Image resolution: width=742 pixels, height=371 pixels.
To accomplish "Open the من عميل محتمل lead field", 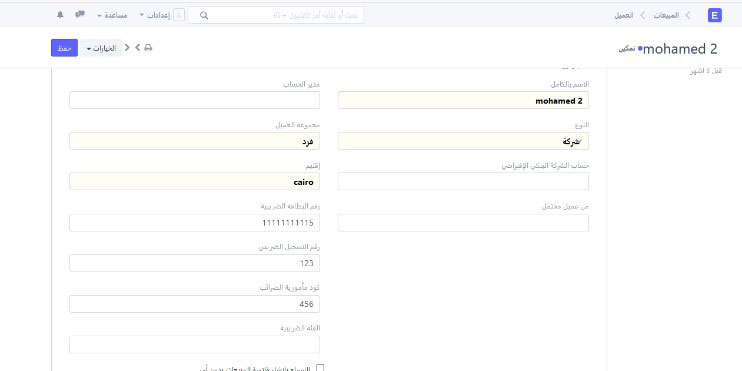I will [x=463, y=223].
